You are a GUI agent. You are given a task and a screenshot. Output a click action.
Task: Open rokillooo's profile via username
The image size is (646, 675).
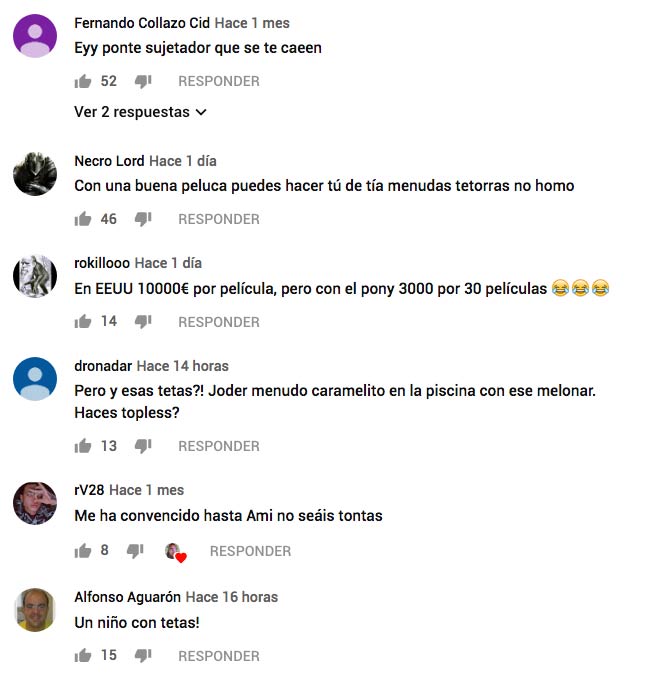(102, 263)
